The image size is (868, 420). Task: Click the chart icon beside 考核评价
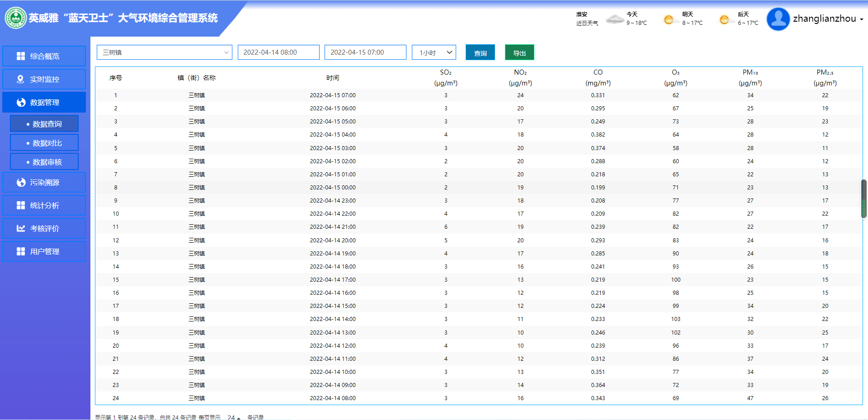(x=21, y=228)
